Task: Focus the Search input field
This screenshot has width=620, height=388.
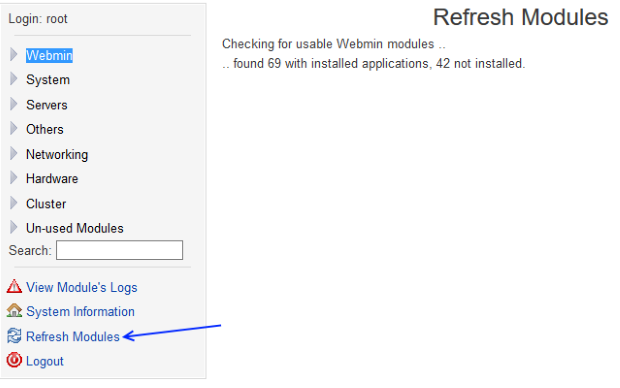Action: (x=119, y=250)
